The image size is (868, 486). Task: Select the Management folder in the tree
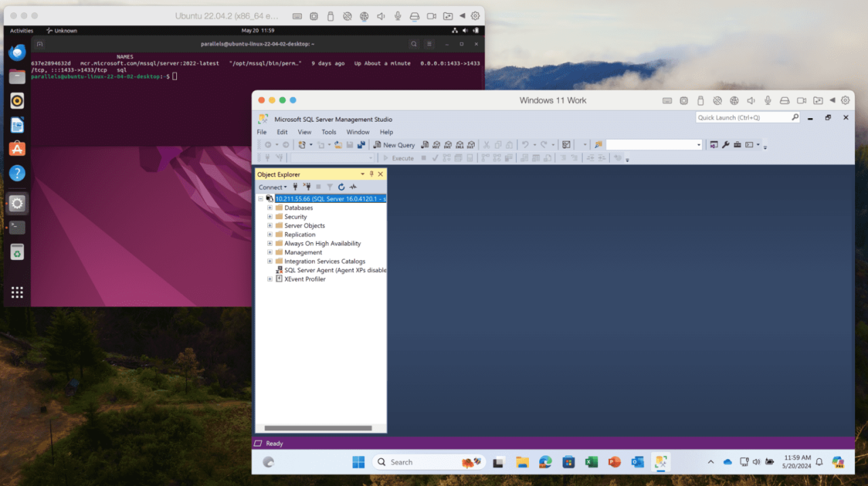point(303,253)
